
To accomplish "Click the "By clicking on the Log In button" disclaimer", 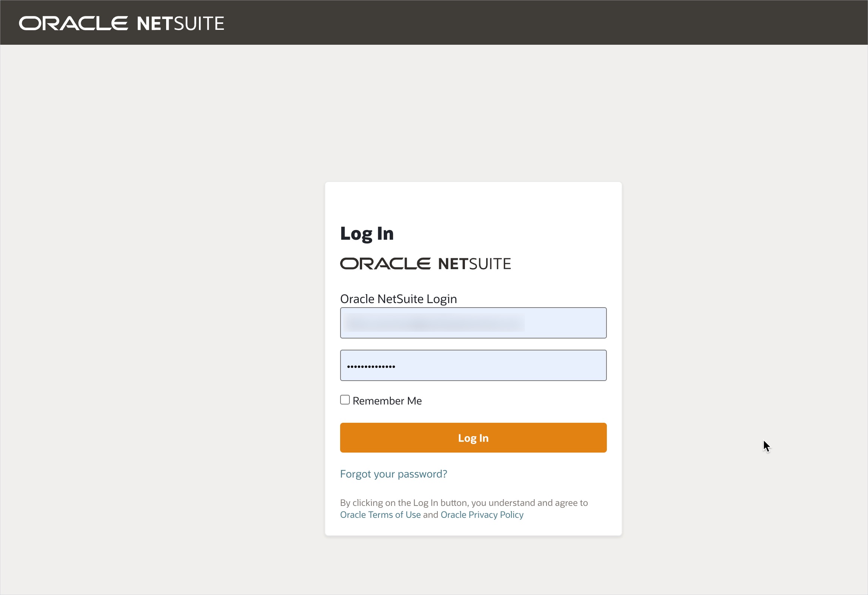I will pyautogui.click(x=463, y=503).
